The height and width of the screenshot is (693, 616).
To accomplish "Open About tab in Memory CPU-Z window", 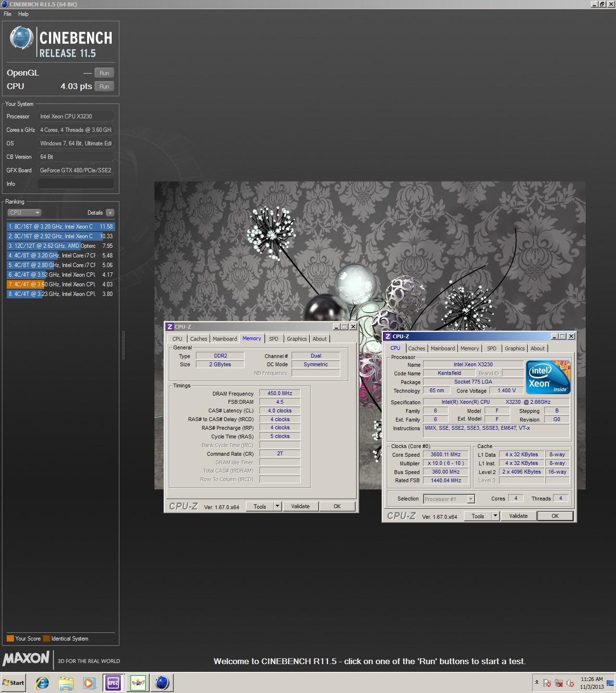I will pos(320,339).
